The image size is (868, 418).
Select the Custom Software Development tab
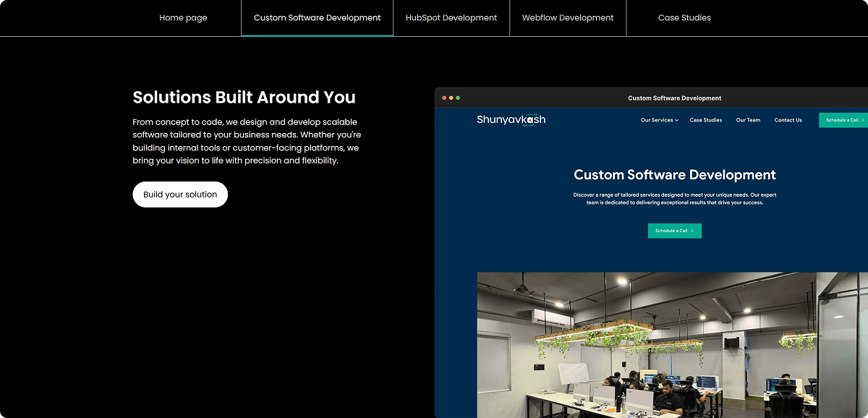click(x=317, y=18)
